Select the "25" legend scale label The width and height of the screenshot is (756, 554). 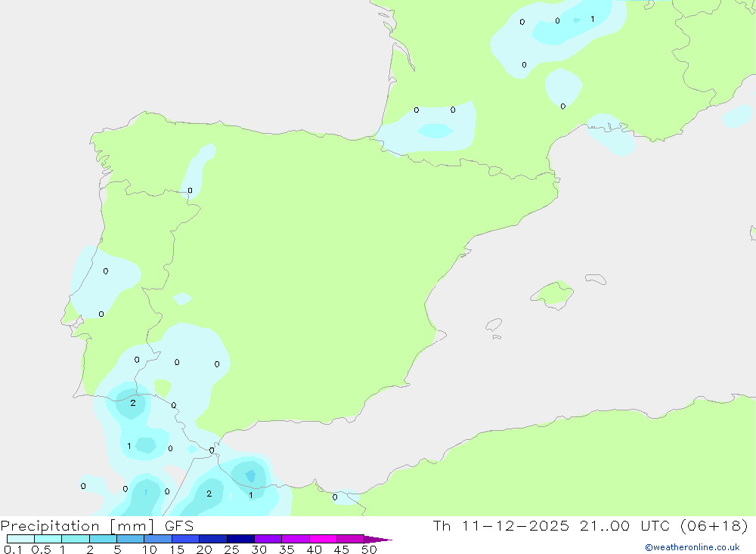coord(231,549)
